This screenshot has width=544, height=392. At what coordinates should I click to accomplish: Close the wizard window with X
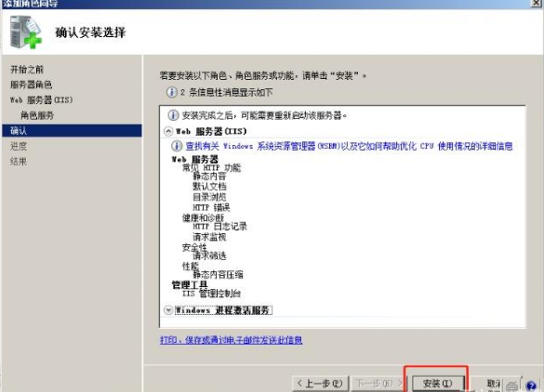[536, 4]
